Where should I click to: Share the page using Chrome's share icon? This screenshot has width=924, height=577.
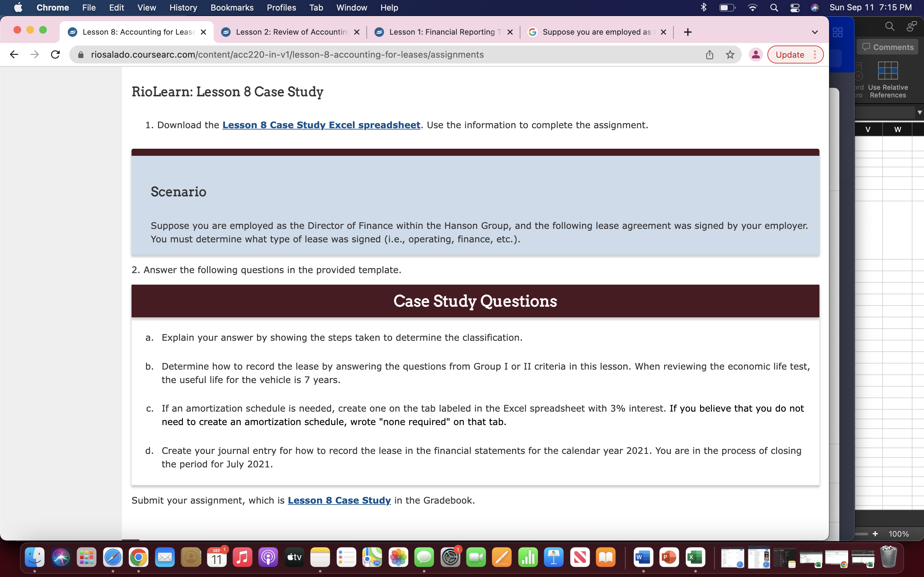click(x=709, y=54)
